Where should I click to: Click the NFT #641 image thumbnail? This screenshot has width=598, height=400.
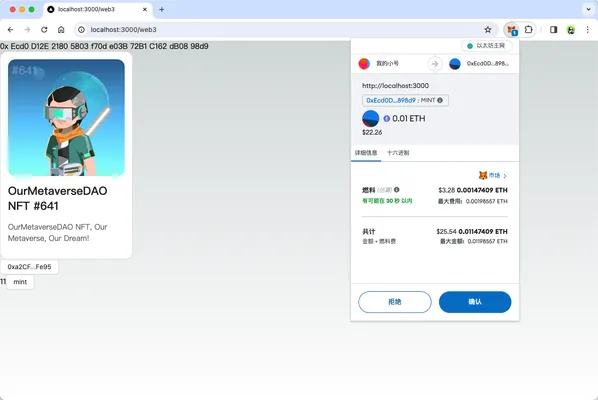(66, 117)
